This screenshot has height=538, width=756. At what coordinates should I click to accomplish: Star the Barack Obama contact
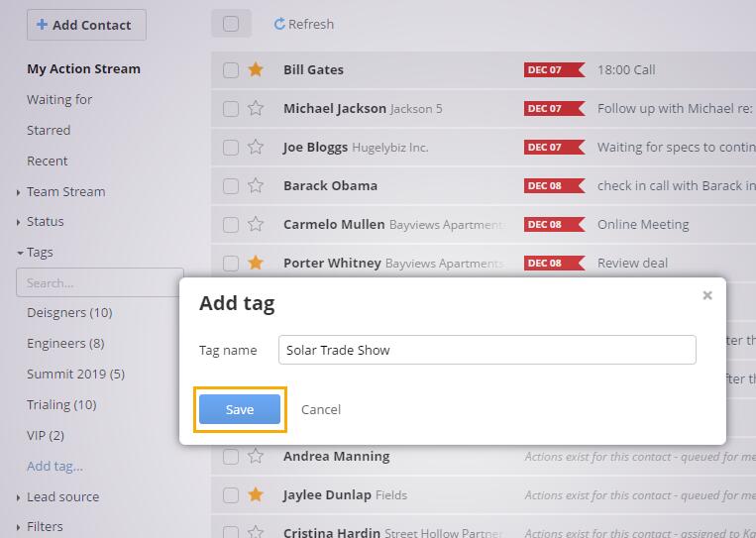click(x=256, y=185)
